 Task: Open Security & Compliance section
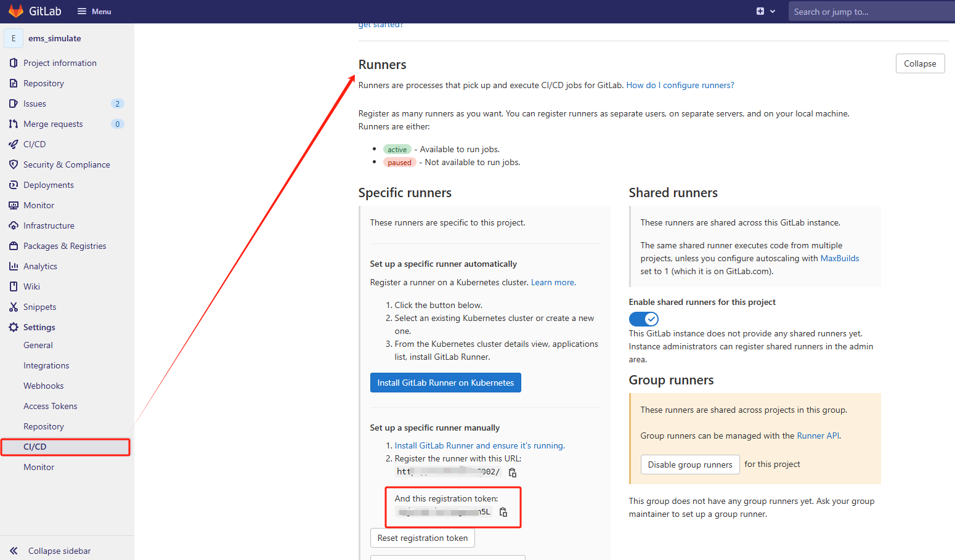point(67,164)
